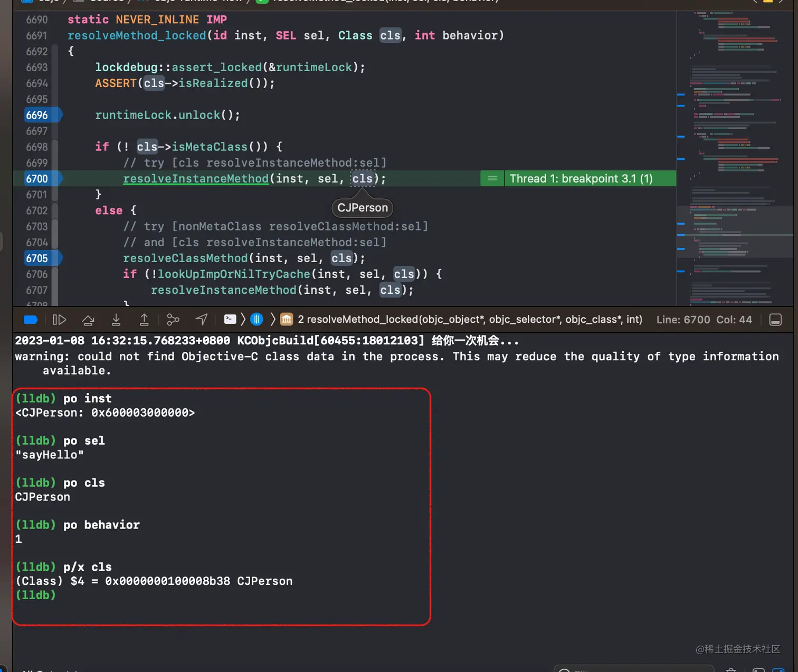Click the KCObjcBuild log timestamp line
Image resolution: width=798 pixels, height=672 pixels.
[267, 341]
